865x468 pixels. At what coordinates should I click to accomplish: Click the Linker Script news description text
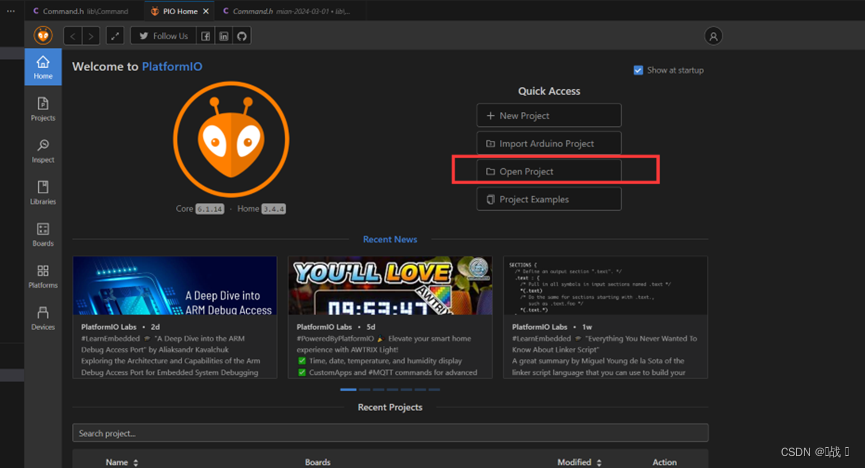(604, 355)
